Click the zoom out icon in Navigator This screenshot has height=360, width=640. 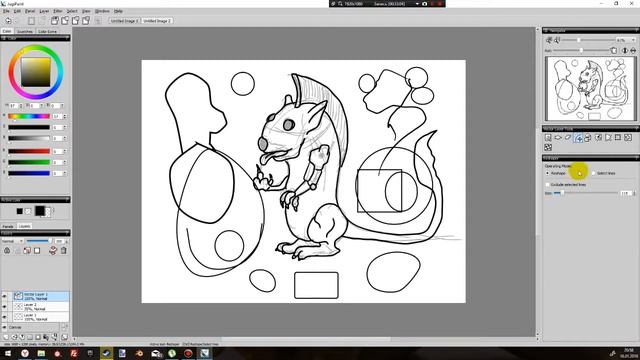click(549, 40)
